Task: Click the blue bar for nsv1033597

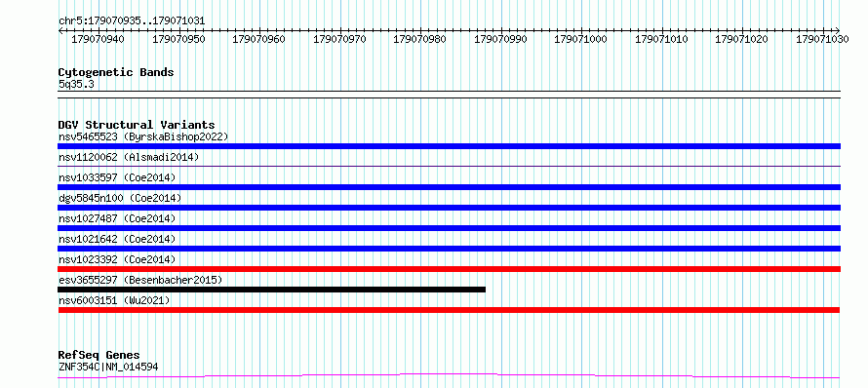Action: [450, 187]
